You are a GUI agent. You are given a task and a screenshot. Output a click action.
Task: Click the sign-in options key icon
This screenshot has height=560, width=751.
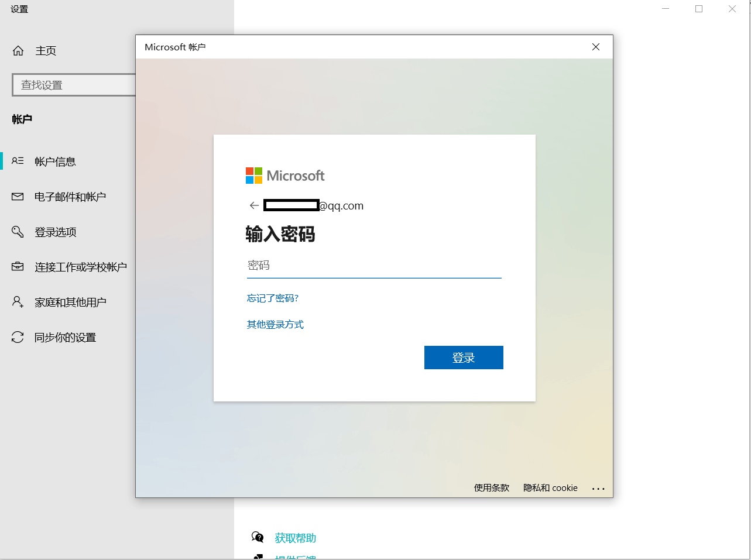pyautogui.click(x=18, y=232)
